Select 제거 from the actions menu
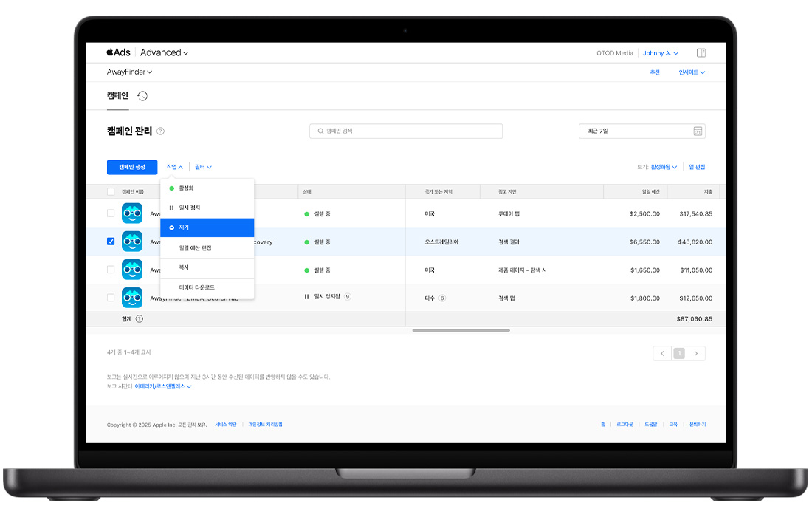The height and width of the screenshot is (517, 812). point(207,228)
